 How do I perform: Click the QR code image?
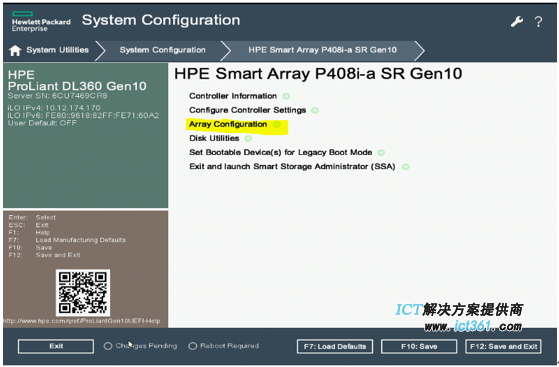(x=83, y=292)
